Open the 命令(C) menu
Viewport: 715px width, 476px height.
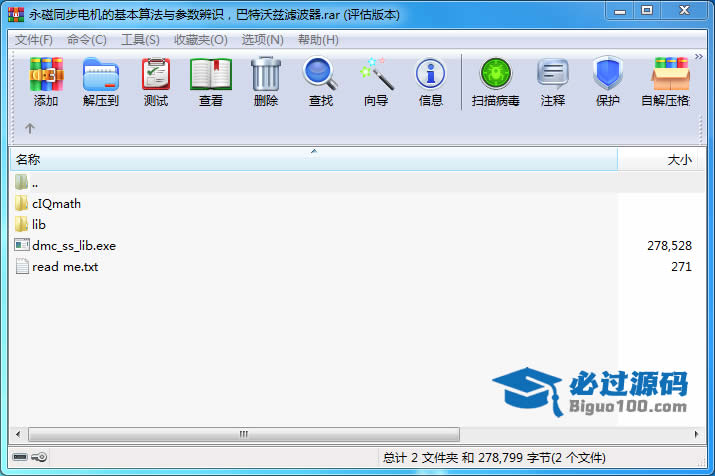(87, 40)
